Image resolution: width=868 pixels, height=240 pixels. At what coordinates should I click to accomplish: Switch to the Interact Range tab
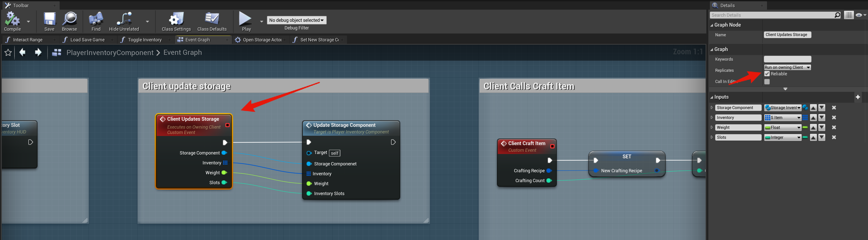point(28,40)
